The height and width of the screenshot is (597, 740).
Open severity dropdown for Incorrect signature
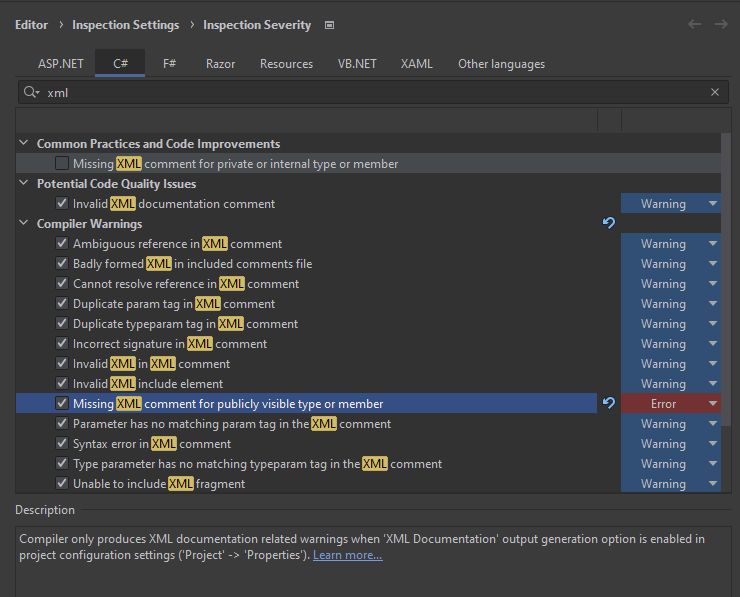671,344
